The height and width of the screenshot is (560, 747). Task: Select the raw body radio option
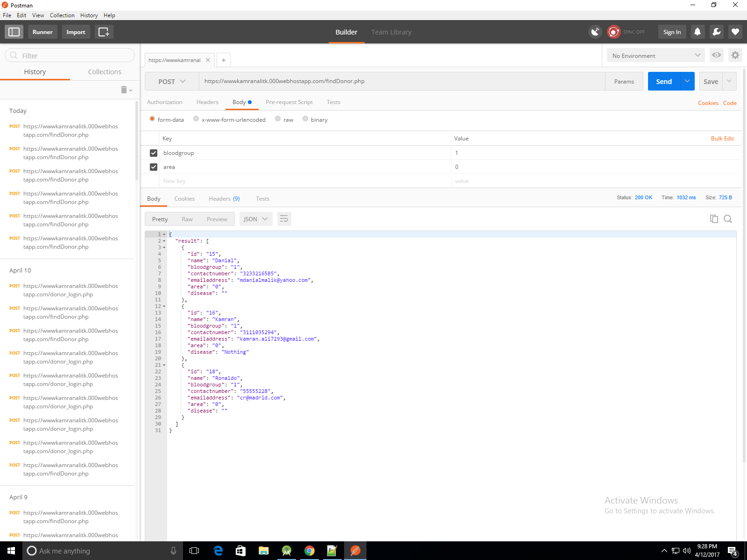coord(278,119)
